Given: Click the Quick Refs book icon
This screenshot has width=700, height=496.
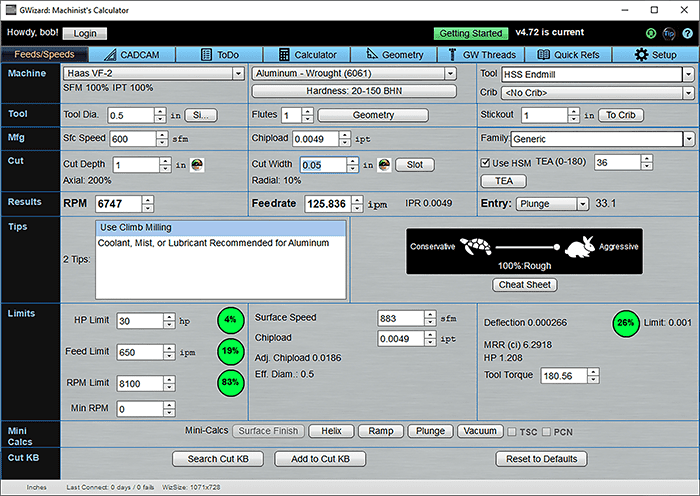Looking at the screenshot, I should click(x=543, y=54).
